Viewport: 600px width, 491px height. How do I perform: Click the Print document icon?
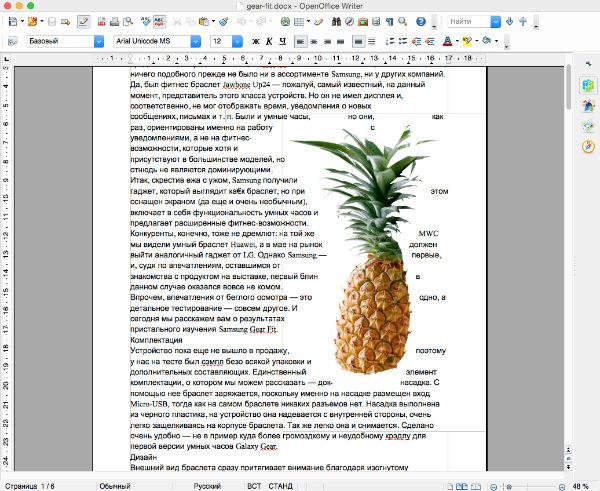point(114,21)
